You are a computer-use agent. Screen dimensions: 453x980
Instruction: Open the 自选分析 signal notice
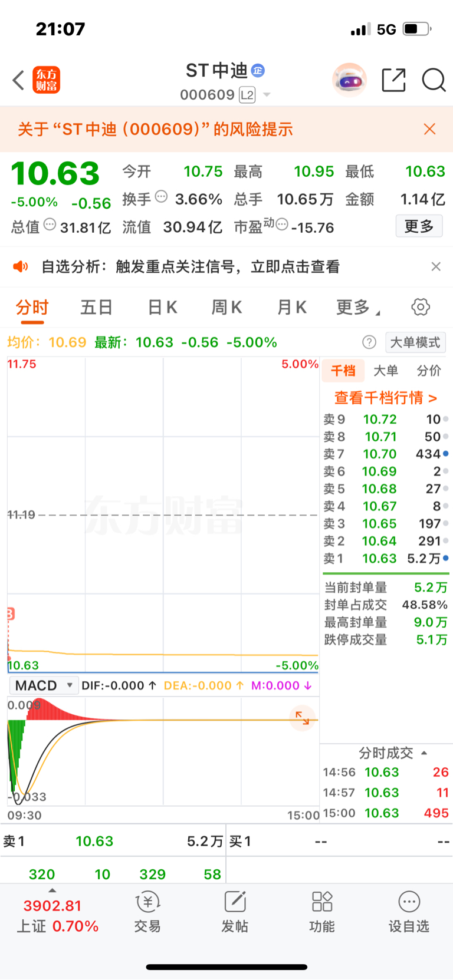[x=191, y=267]
